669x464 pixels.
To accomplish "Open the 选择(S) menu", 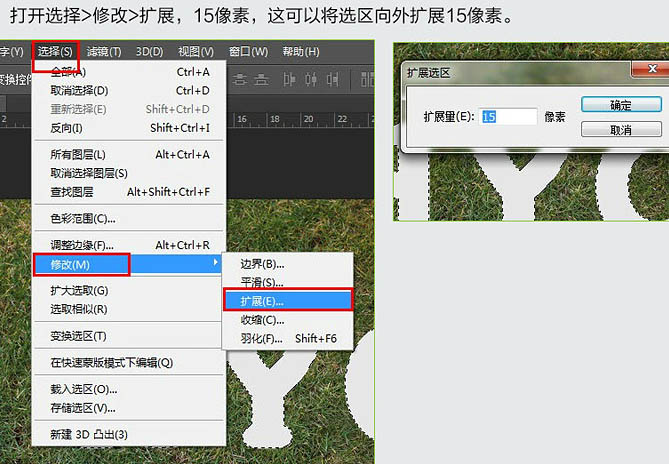I will (55, 52).
